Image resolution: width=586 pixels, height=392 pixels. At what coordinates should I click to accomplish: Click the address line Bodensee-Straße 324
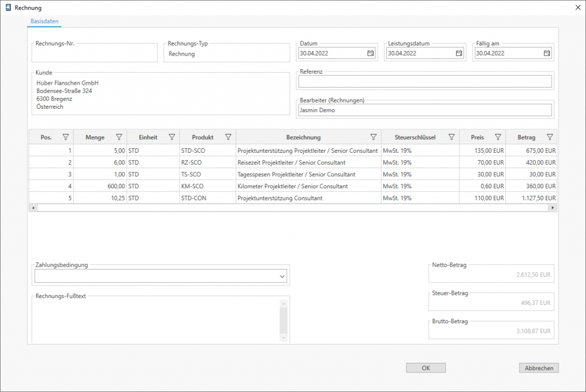tap(64, 91)
